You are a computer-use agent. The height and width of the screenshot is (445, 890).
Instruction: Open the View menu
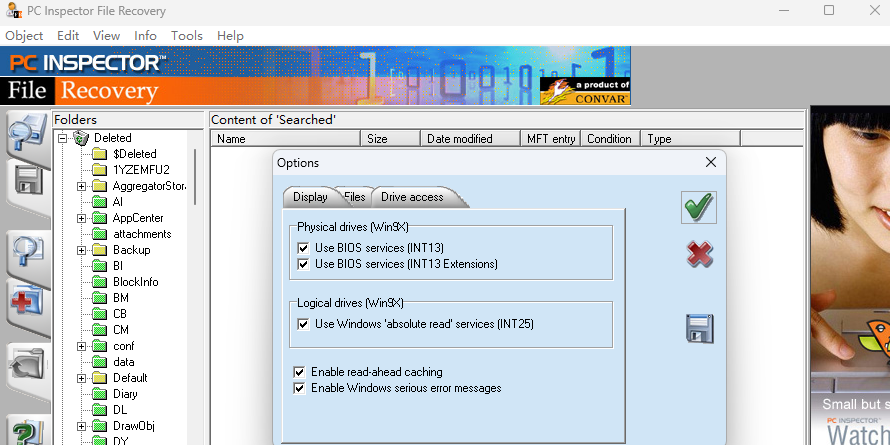point(106,36)
